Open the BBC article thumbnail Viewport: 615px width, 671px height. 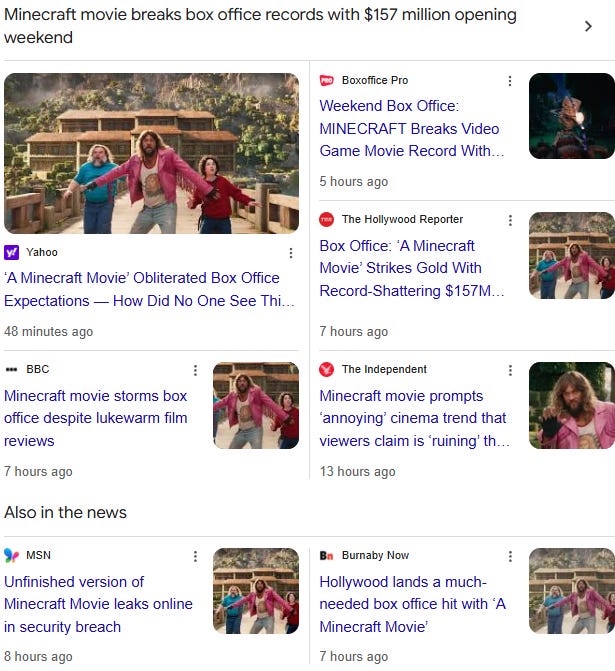coord(256,405)
